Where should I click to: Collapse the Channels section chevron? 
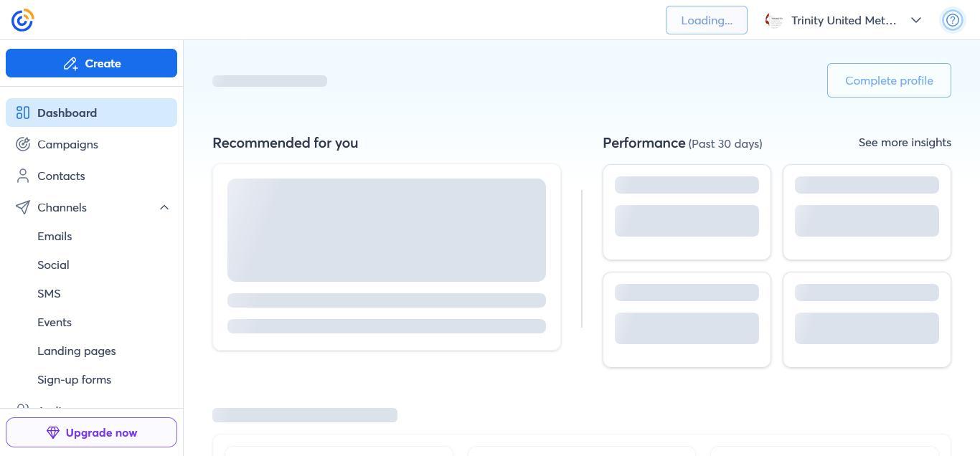[165, 207]
